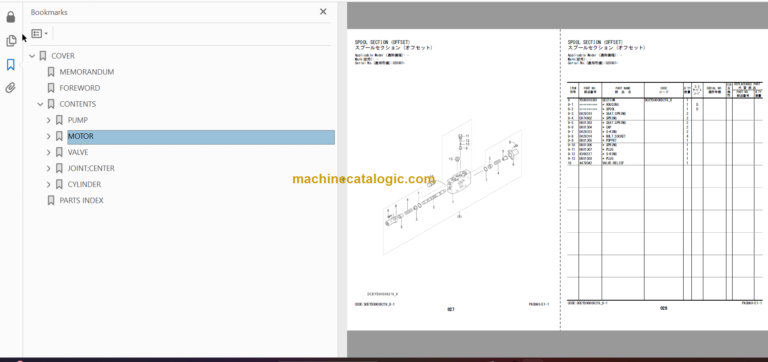Viewport: 768px width, 362px height.
Task: Select the highlighted MOTOR bookmark
Action: tap(201, 137)
